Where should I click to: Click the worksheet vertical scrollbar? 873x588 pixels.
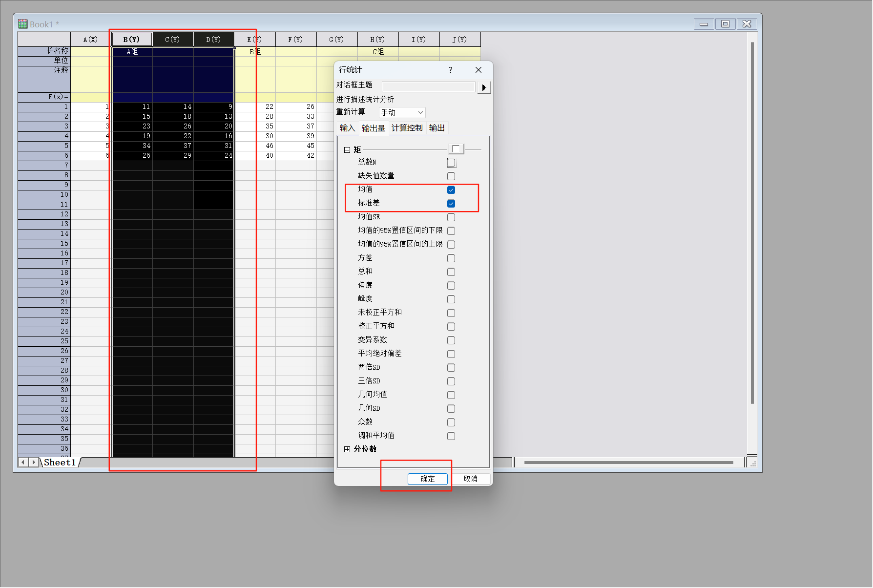(x=752, y=223)
